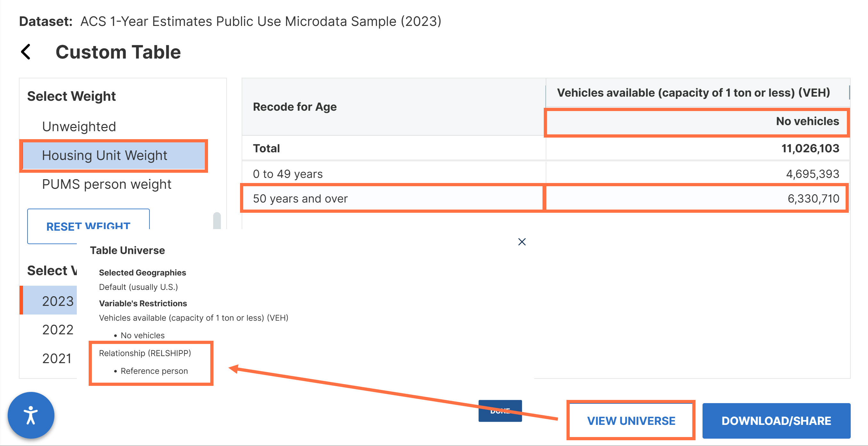Screen dimensions: 868x446
Task: Click the back arrow beside Custom Table
Action: click(x=26, y=52)
